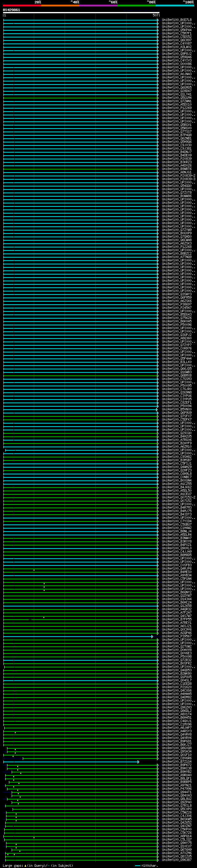Select hit UniRef100_A7TNQ9
This screenshot has height=868, width=197.
pos(176,257)
